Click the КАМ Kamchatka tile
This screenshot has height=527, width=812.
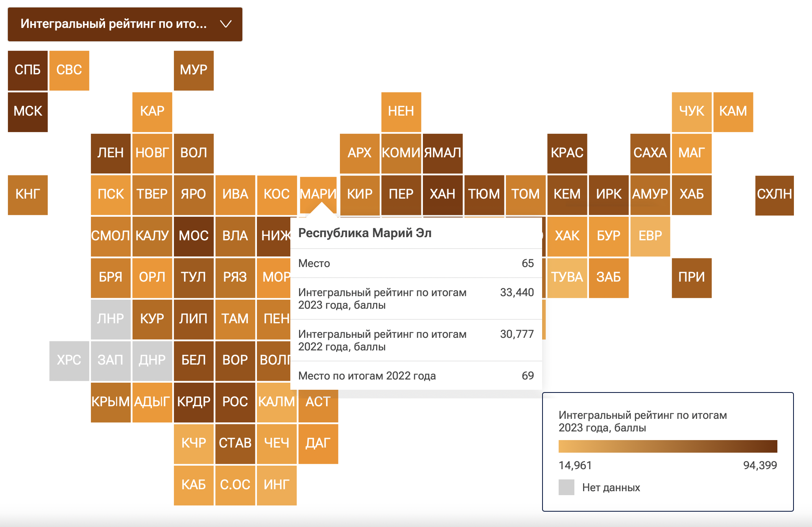tap(733, 112)
